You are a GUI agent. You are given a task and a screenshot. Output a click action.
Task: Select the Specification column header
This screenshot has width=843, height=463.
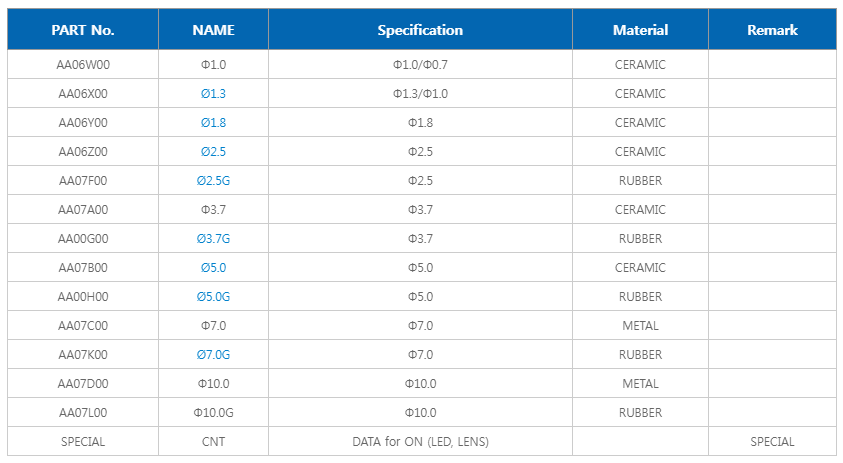click(x=420, y=30)
